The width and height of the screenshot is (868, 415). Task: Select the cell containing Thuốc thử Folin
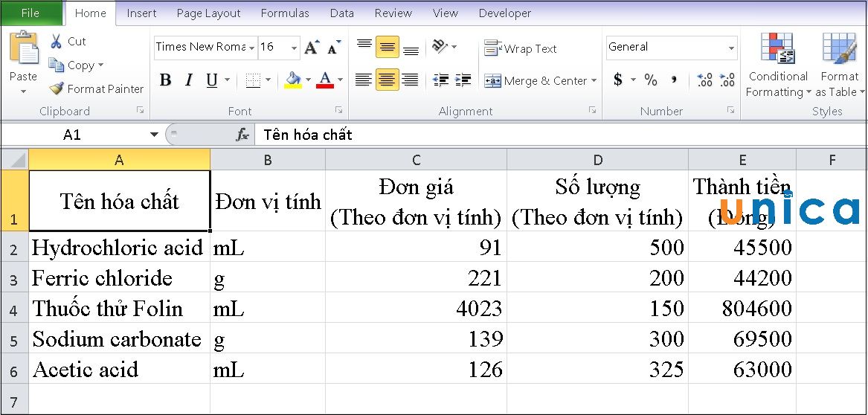(x=119, y=308)
